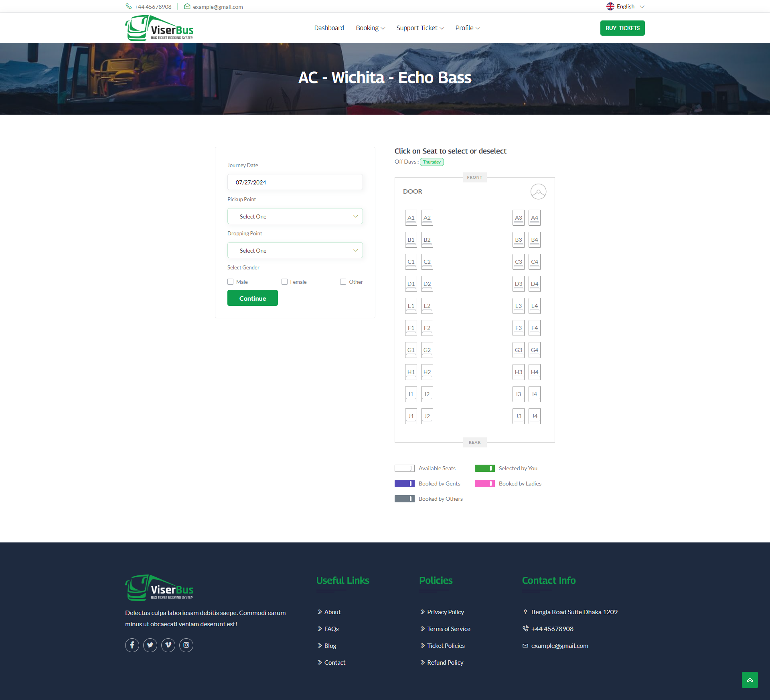This screenshot has width=770, height=700.
Task: Open the Pickup Point dropdown
Action: (295, 216)
